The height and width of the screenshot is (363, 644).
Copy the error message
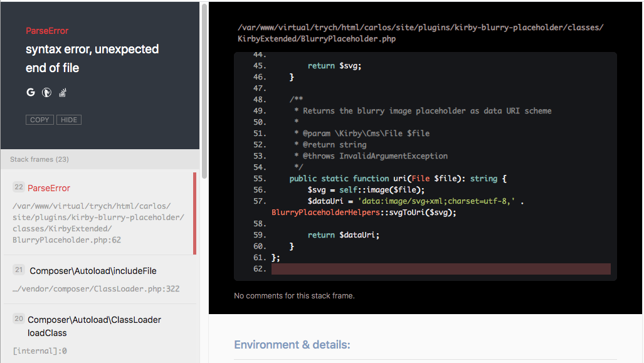tap(40, 119)
